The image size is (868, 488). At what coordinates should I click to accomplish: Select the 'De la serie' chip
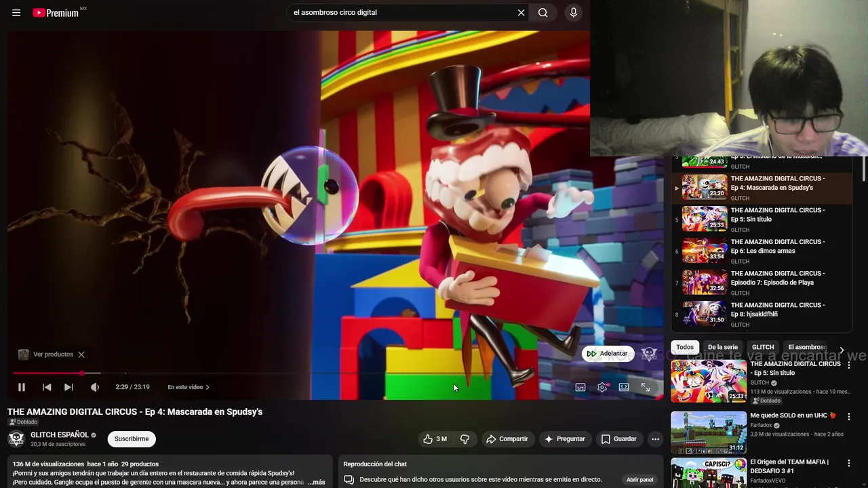pyautogui.click(x=723, y=347)
